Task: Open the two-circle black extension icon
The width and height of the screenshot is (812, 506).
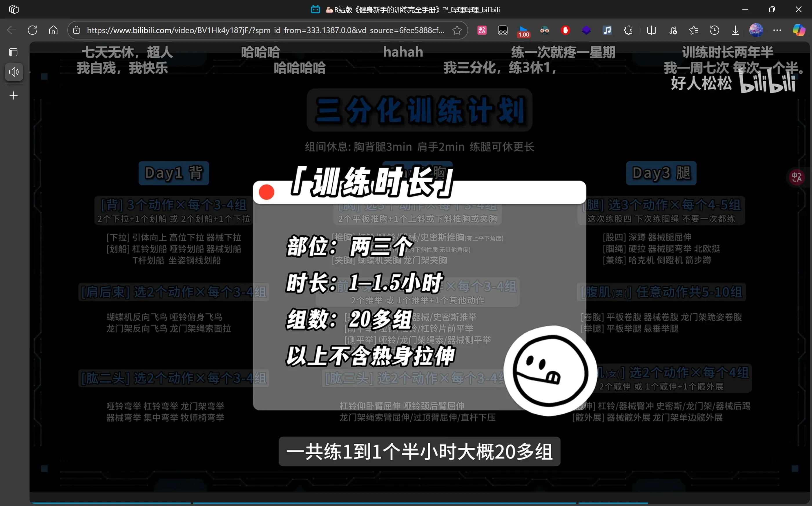Action: [503, 30]
